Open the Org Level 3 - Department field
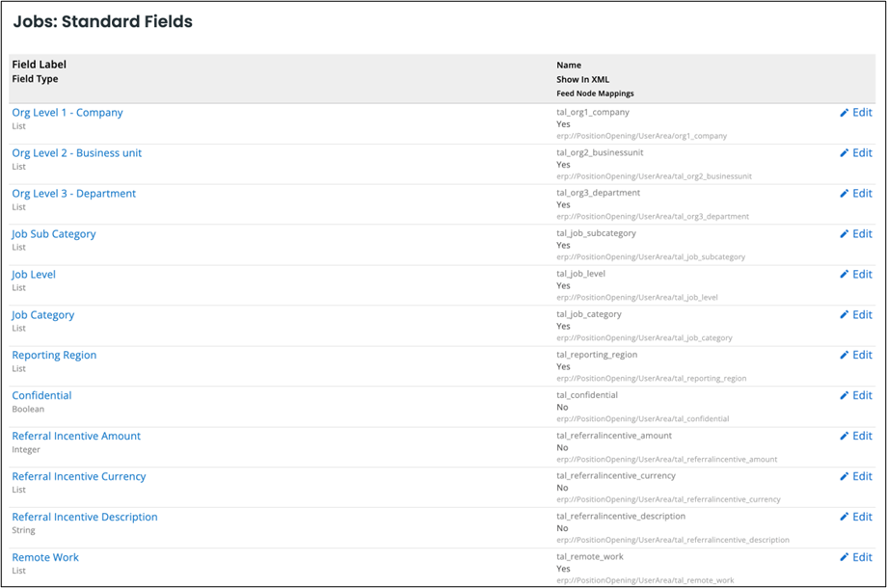The height and width of the screenshot is (588, 887). (73, 193)
